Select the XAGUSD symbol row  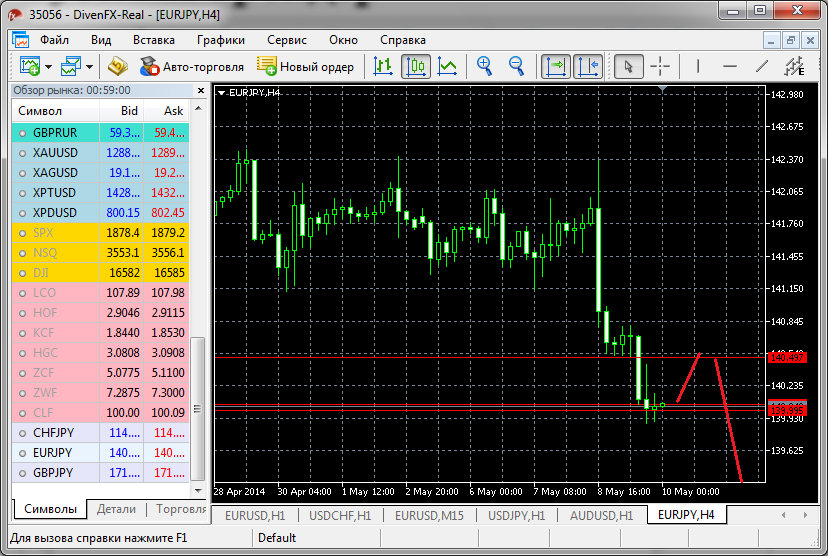[100, 173]
